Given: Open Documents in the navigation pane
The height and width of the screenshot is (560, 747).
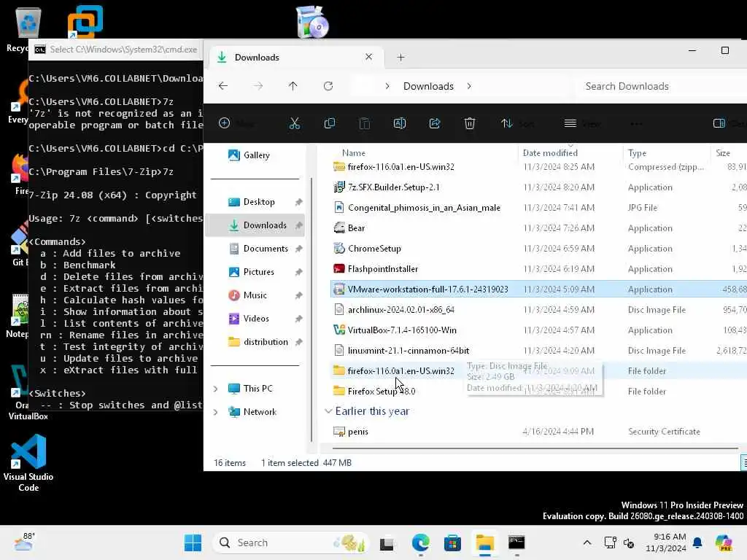Looking at the screenshot, I should 266,249.
